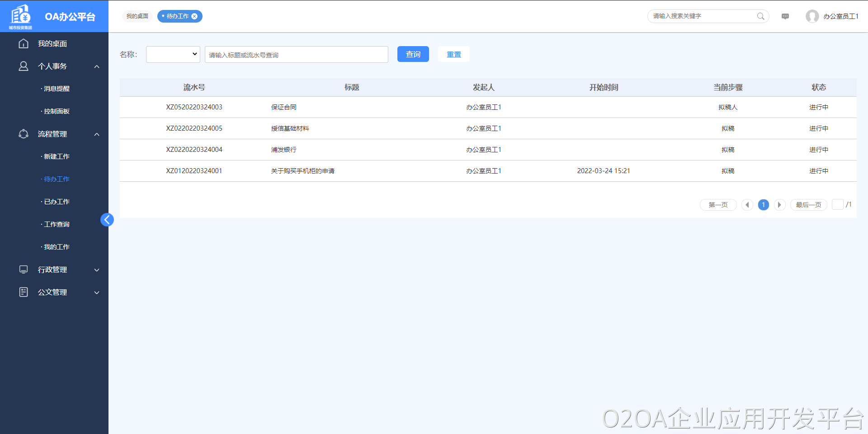Expand the 行政管理 menu section
The height and width of the screenshot is (434, 868).
point(97,270)
